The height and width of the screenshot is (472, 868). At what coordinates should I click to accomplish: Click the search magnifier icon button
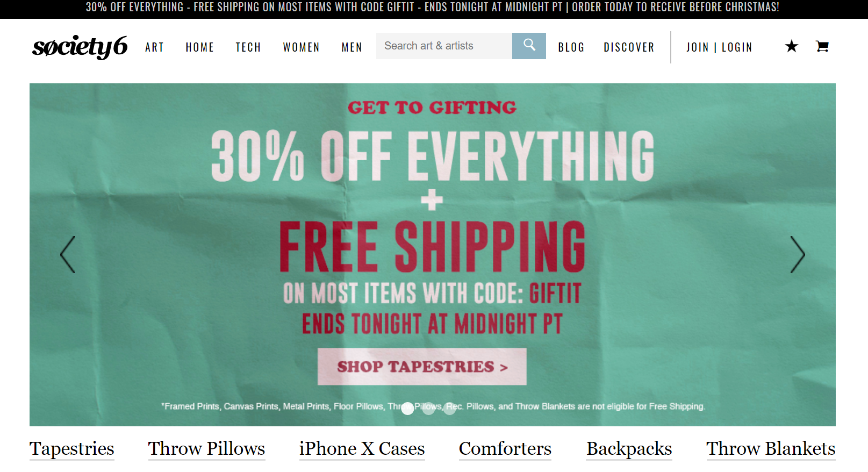pyautogui.click(x=529, y=46)
